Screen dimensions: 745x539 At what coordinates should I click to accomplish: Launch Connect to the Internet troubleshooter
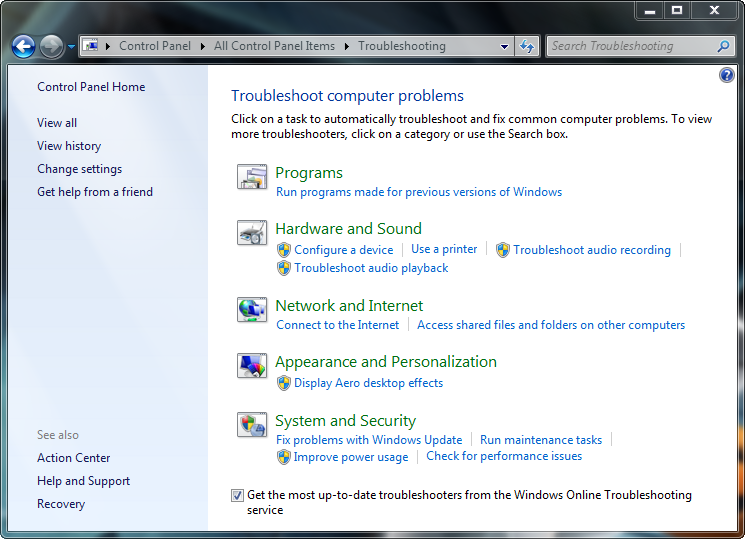(338, 325)
